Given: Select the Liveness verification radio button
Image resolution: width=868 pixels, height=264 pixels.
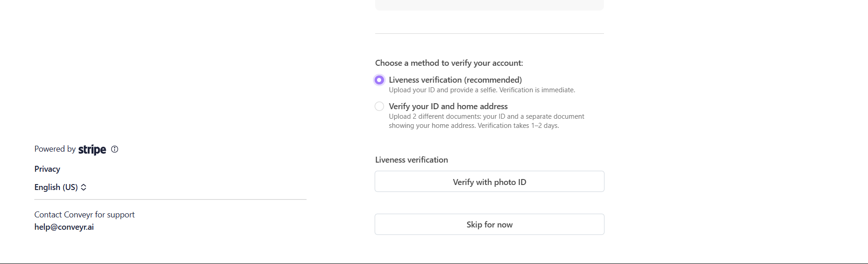Looking at the screenshot, I should tap(379, 80).
